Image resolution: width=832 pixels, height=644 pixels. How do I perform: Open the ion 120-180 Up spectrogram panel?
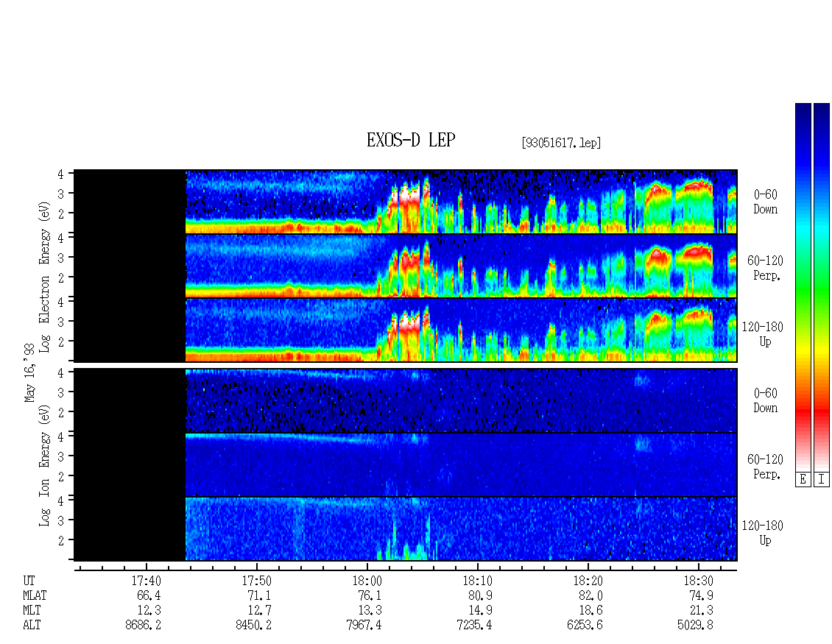point(406,529)
